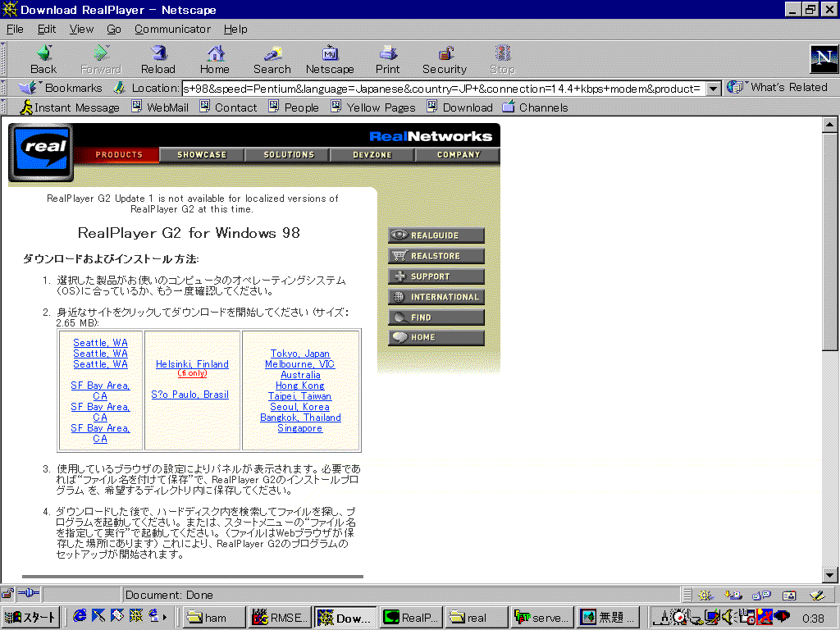840x630 pixels.
Task: Go back with the Back toolbar button
Action: pos(43,59)
